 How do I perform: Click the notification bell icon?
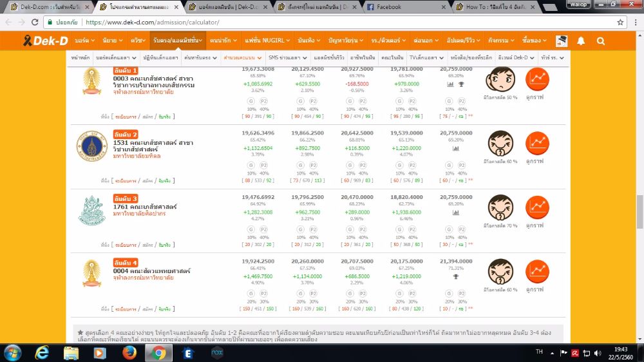[x=581, y=41]
